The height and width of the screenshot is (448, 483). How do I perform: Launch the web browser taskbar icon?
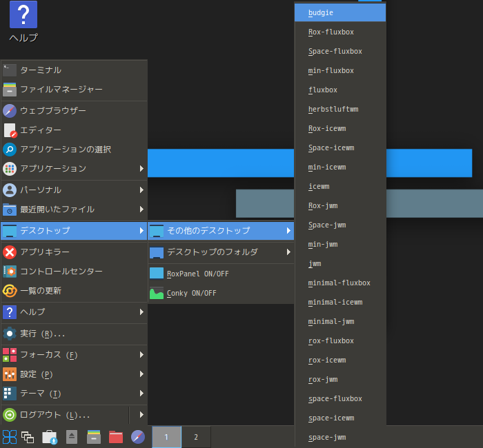[138, 437]
